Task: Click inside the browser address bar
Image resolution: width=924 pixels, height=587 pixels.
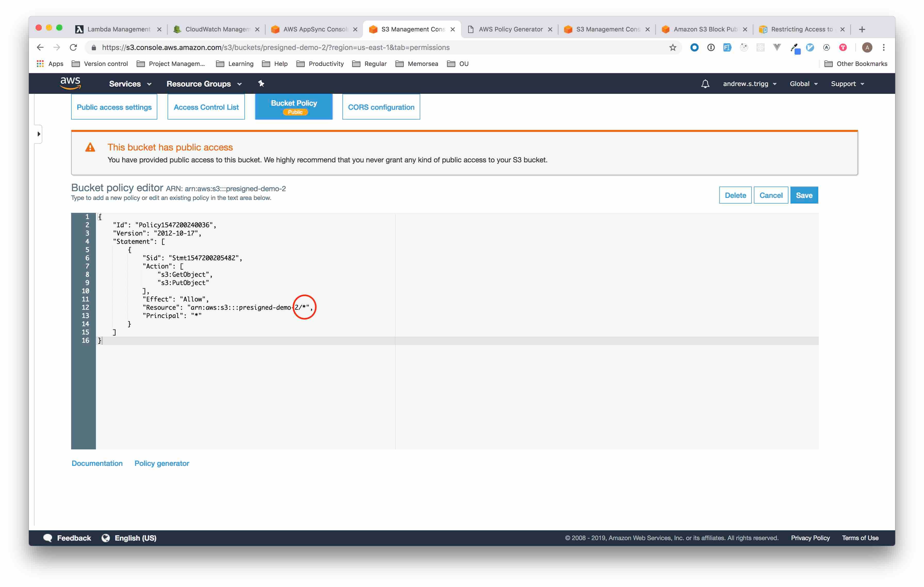Action: click(x=269, y=47)
